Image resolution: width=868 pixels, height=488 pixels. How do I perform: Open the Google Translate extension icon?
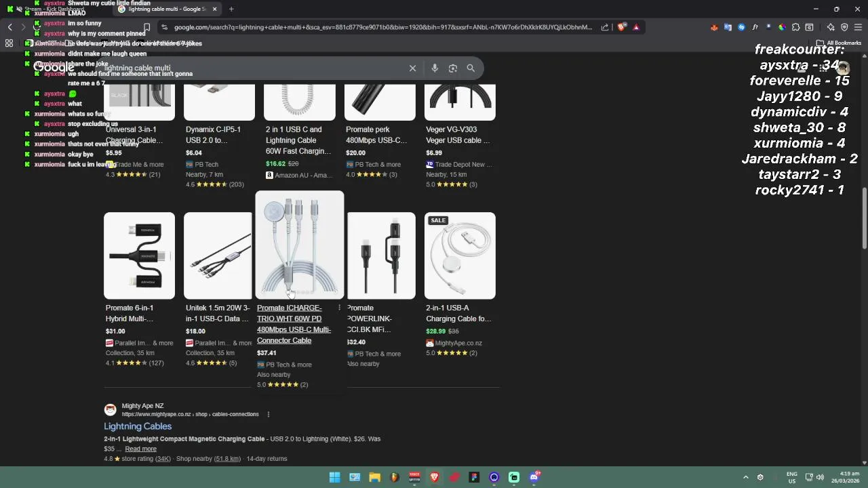tap(728, 27)
